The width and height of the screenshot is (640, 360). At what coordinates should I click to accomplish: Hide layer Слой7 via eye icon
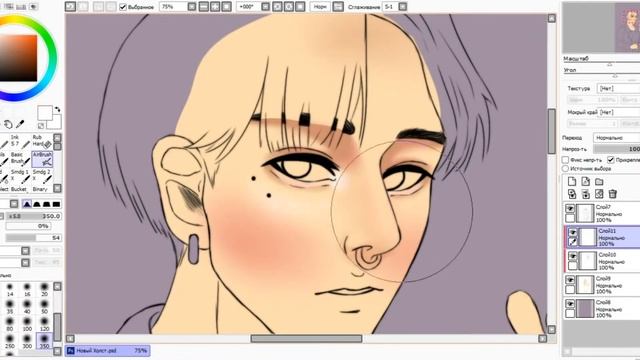point(570,209)
